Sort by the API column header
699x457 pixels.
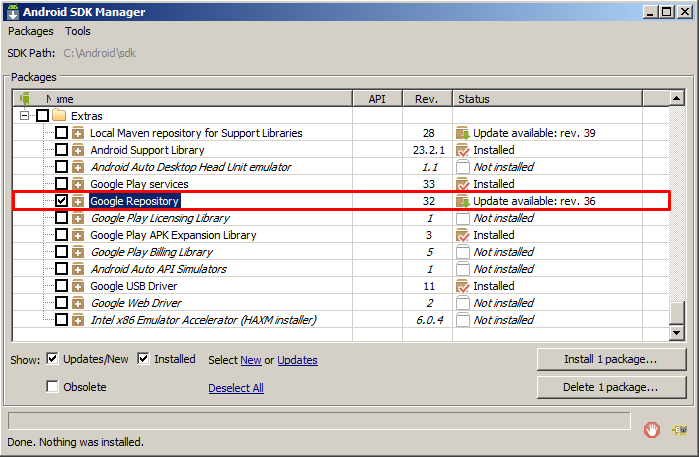(x=377, y=99)
